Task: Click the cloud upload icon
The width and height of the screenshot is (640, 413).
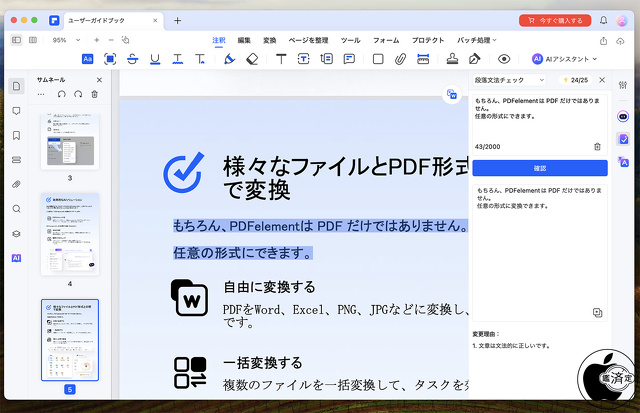Action: click(x=620, y=41)
